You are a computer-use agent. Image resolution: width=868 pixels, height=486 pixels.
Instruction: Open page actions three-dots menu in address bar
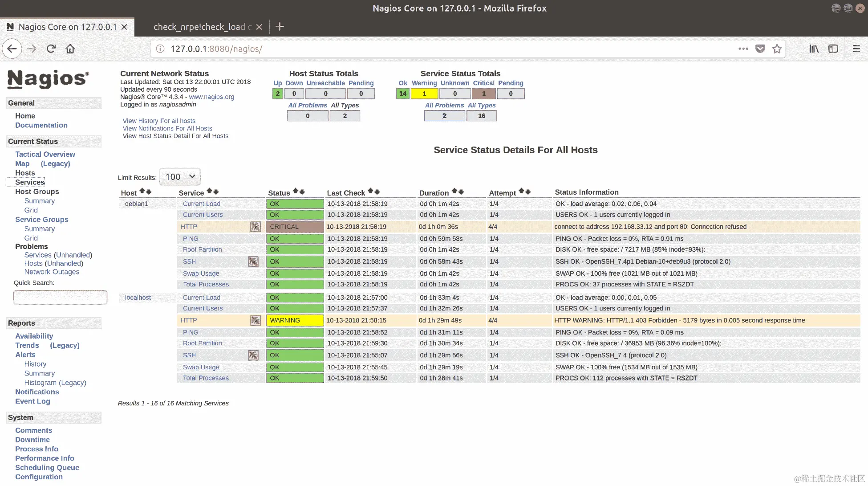(x=743, y=49)
